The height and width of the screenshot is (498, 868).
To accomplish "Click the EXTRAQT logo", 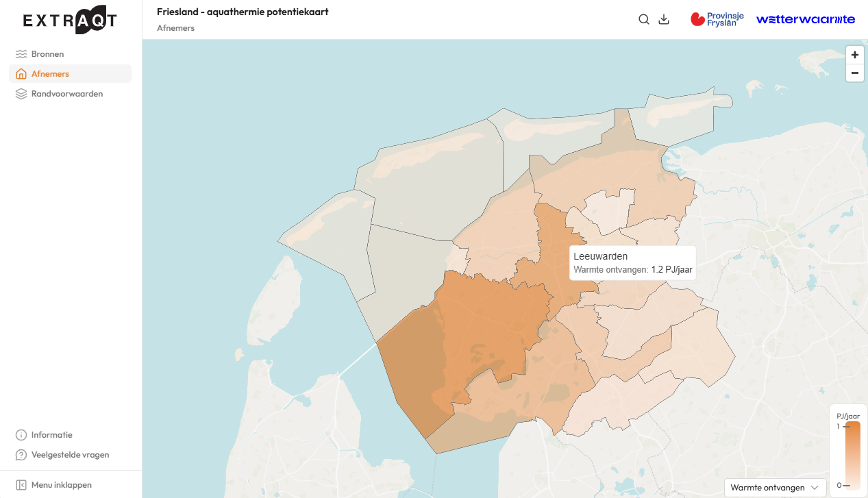I will pyautogui.click(x=70, y=20).
